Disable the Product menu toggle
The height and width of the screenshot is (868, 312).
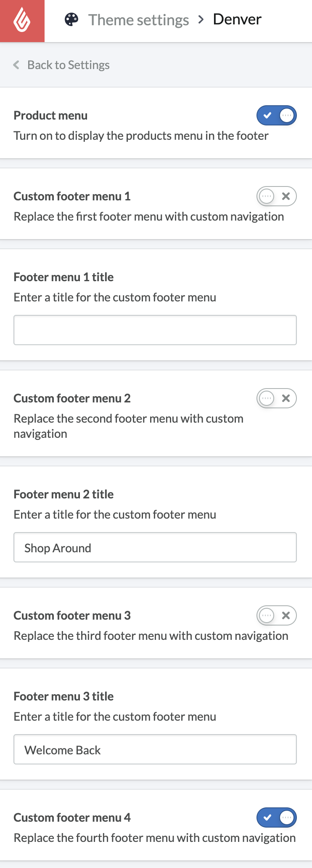point(276,115)
